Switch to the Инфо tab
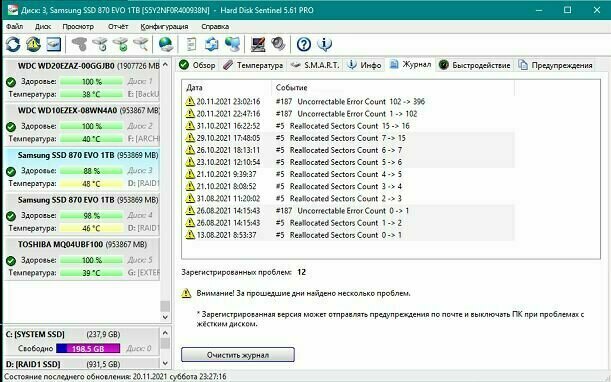The height and width of the screenshot is (382, 611). 364,65
